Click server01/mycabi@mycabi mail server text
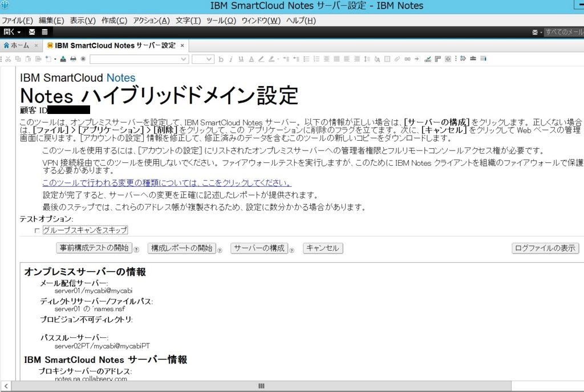584x392 pixels. pos(93,291)
